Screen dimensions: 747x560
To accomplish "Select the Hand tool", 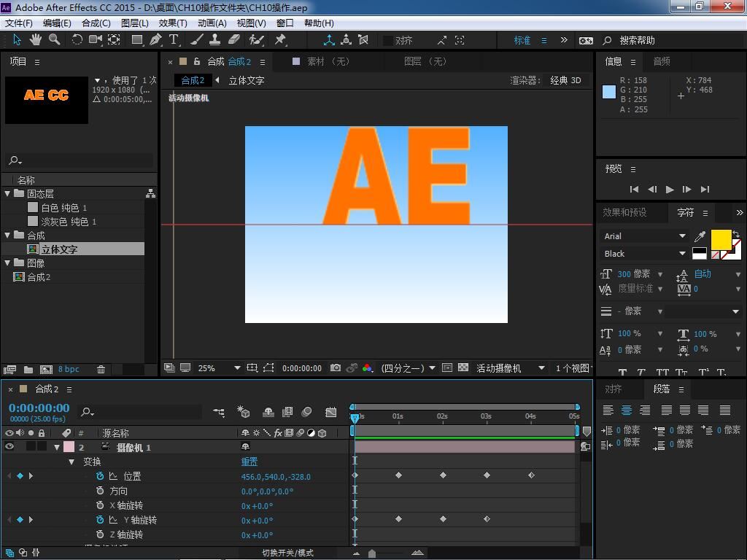I will (x=35, y=40).
